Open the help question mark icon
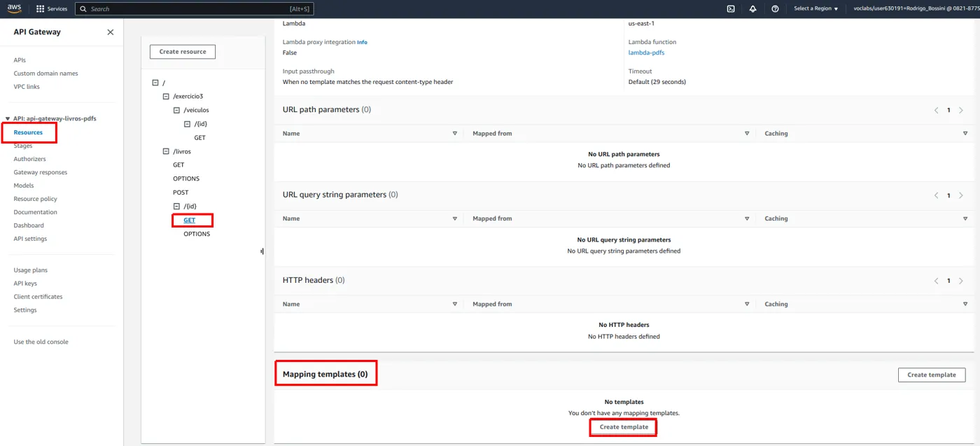This screenshot has width=980, height=446. coord(775,9)
